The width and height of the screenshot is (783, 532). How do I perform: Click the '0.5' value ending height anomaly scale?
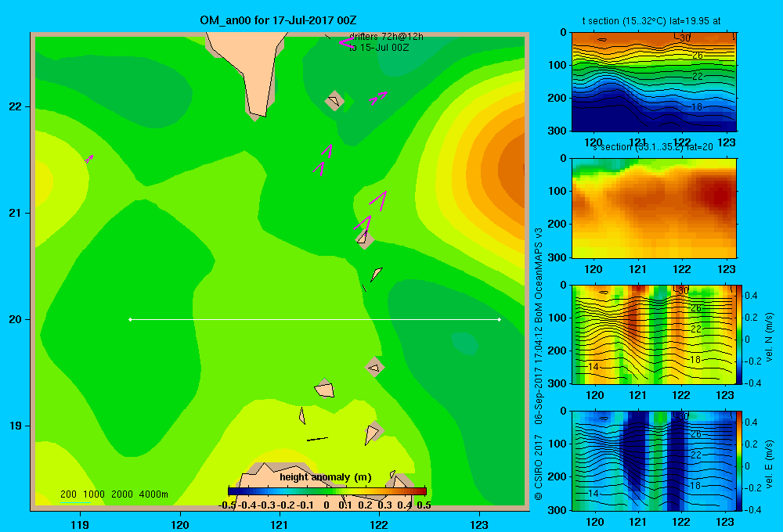(x=424, y=505)
